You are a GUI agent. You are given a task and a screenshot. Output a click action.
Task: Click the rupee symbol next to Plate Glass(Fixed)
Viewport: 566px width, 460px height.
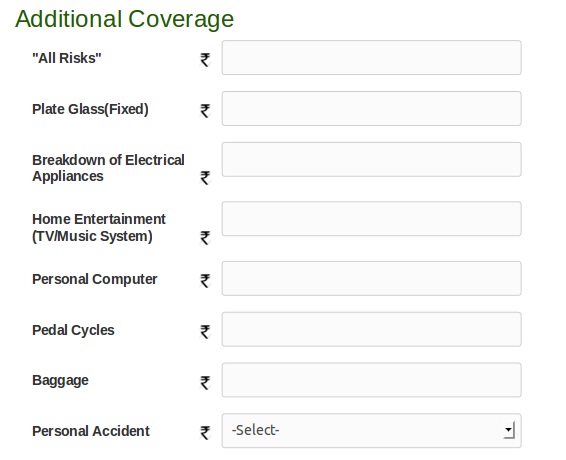205,111
